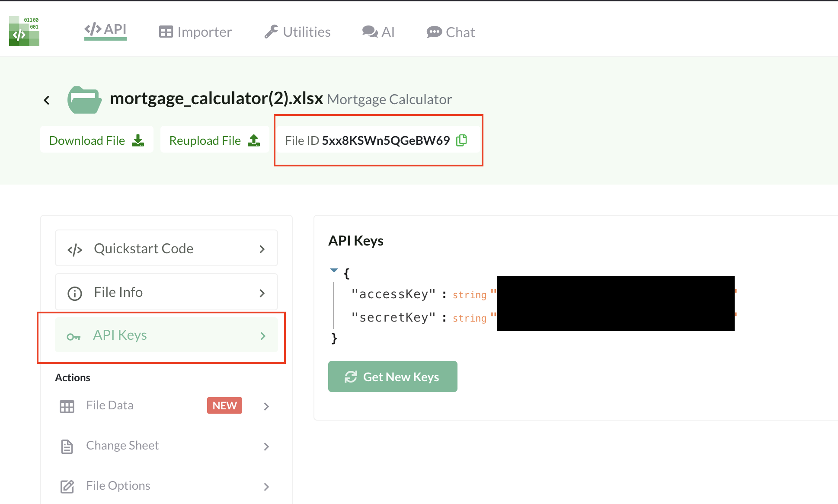Click the app logo icon
The height and width of the screenshot is (504, 838).
coord(24,31)
